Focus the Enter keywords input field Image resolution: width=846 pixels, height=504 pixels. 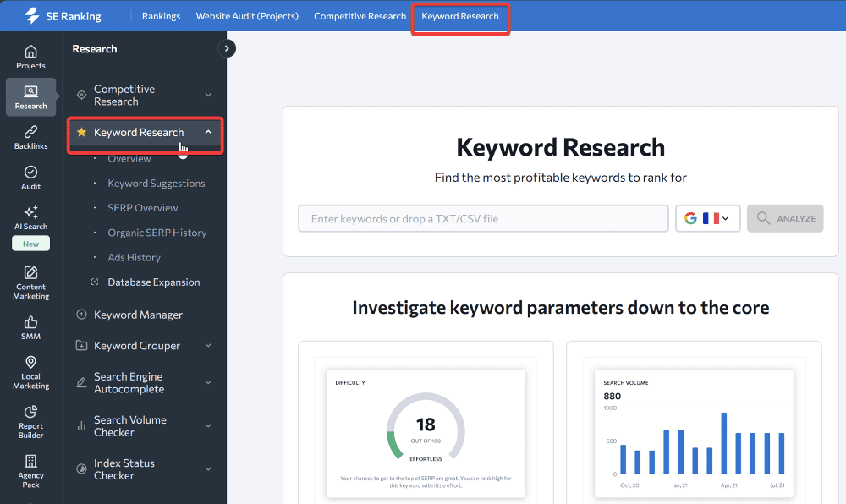[483, 218]
